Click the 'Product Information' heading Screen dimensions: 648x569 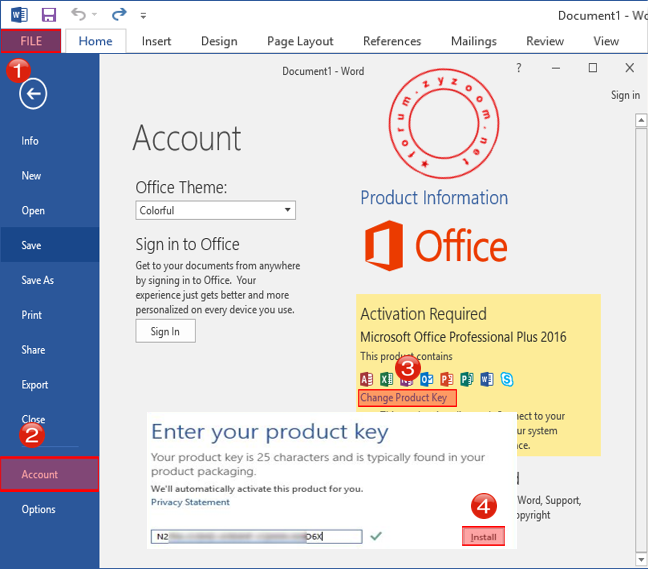[x=434, y=198]
